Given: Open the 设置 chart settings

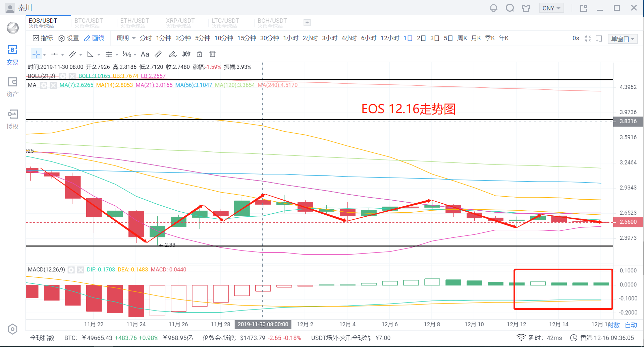Looking at the screenshot, I should coord(69,38).
